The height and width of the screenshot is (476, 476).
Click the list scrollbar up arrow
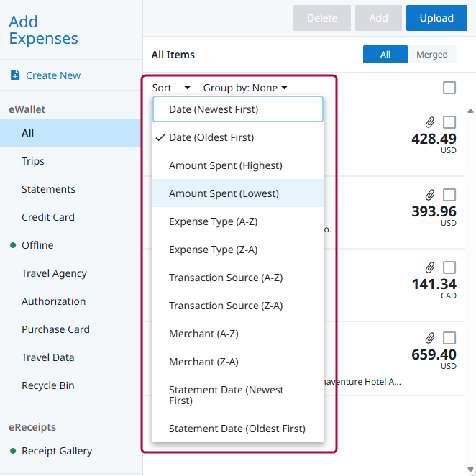point(470,111)
